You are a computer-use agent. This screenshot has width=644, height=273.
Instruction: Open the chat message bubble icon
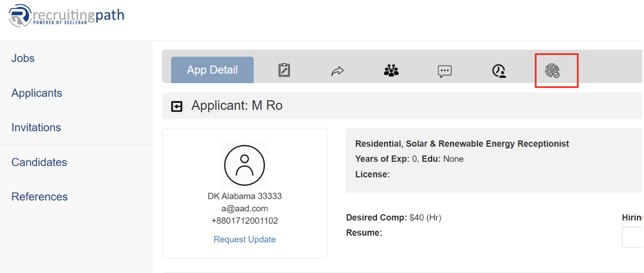[445, 71]
